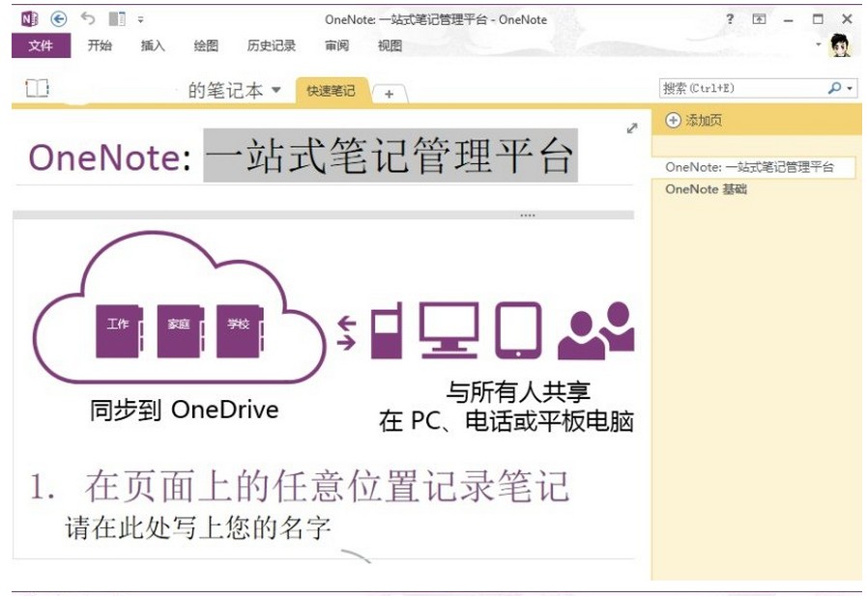The height and width of the screenshot is (596, 868).
Task: Create a new section with plus tab
Action: point(389,94)
